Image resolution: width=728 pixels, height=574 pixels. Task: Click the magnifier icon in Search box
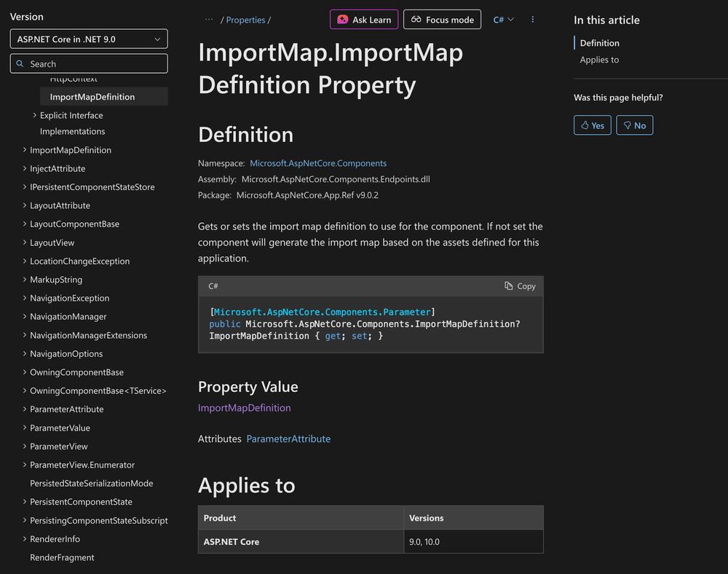(x=20, y=63)
